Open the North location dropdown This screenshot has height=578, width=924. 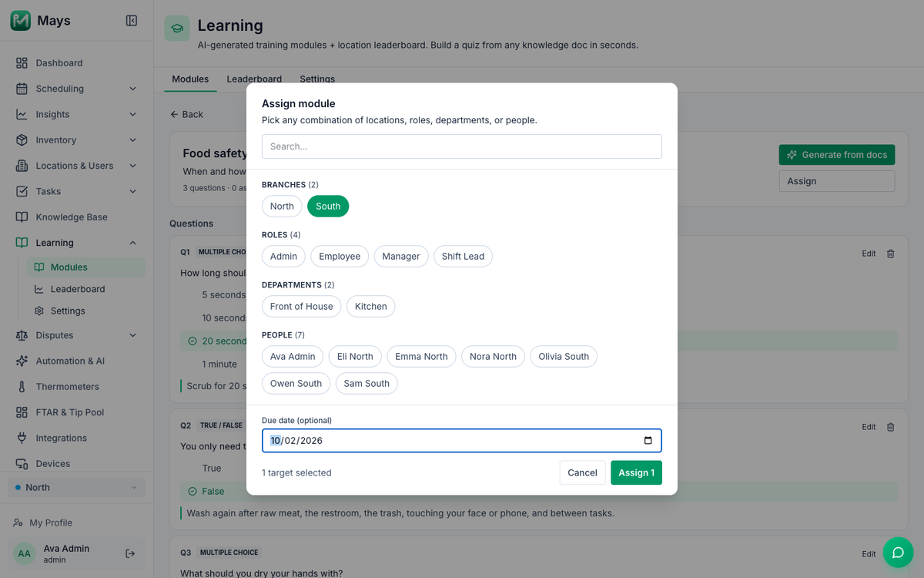click(76, 487)
